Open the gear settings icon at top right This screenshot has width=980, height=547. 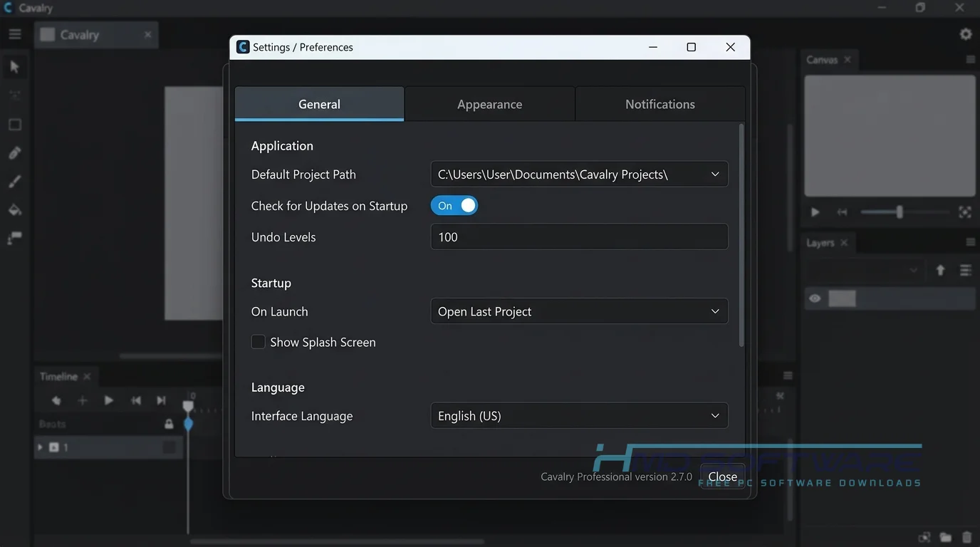tap(966, 34)
